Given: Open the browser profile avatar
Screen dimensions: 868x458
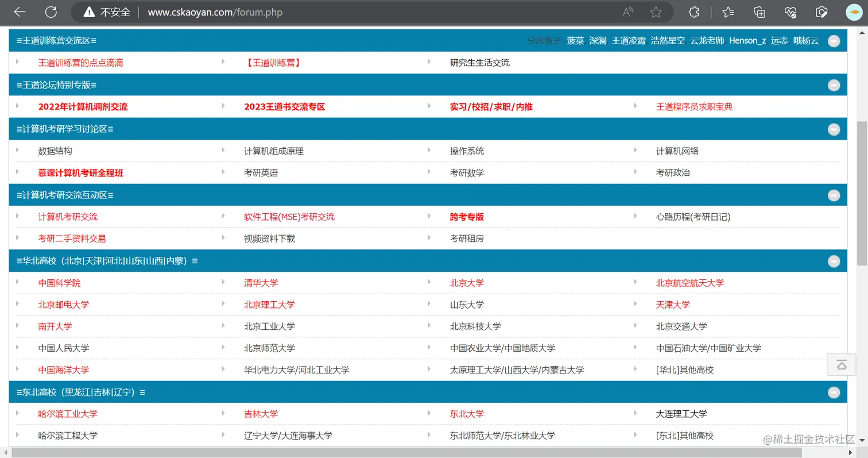Looking at the screenshot, I should point(854,12).
